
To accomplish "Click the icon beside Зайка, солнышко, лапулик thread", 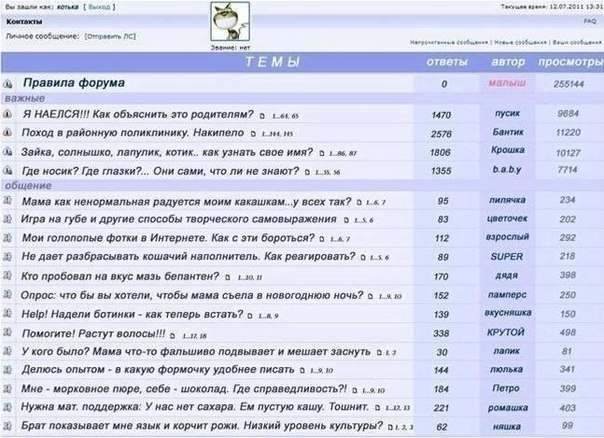I will pos(8,153).
